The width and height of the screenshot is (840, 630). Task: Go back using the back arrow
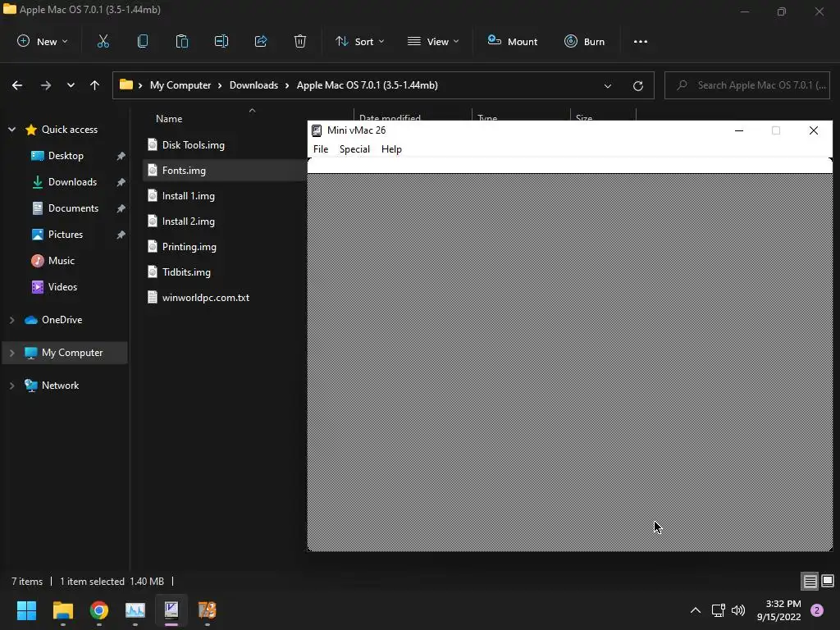pyautogui.click(x=17, y=85)
